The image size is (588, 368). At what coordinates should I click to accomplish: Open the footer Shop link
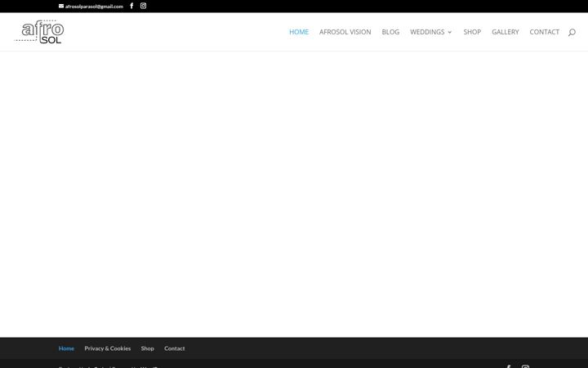click(x=147, y=348)
